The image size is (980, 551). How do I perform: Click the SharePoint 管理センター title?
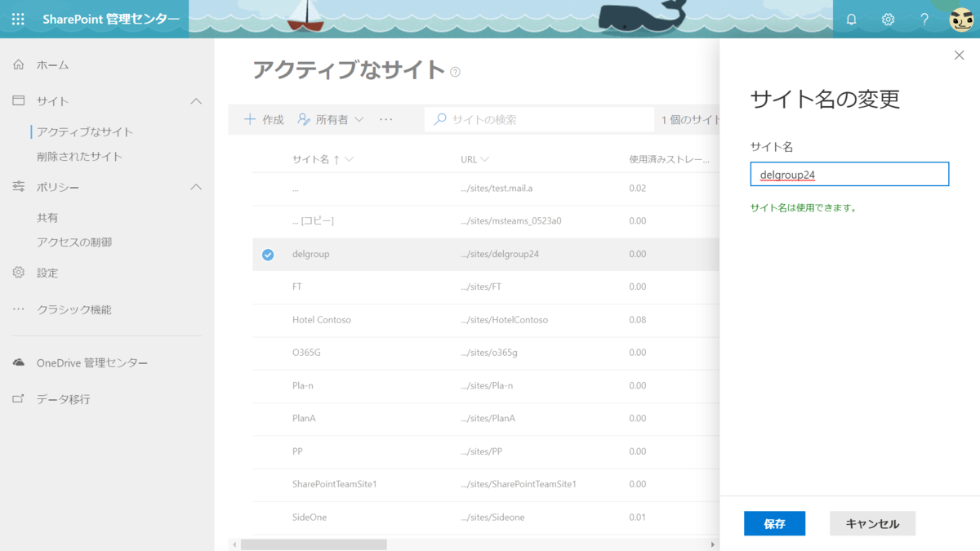tap(111, 19)
